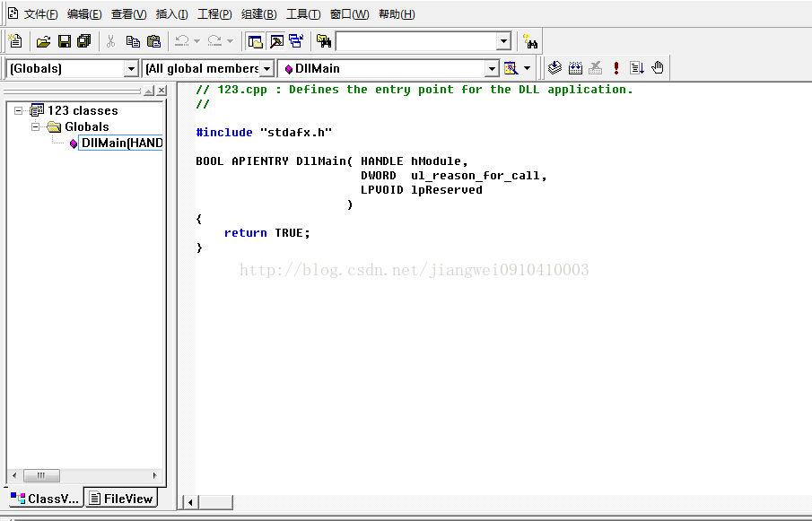Click the Search help binoculars icon
The width and height of the screenshot is (812, 521).
pyautogui.click(x=530, y=41)
